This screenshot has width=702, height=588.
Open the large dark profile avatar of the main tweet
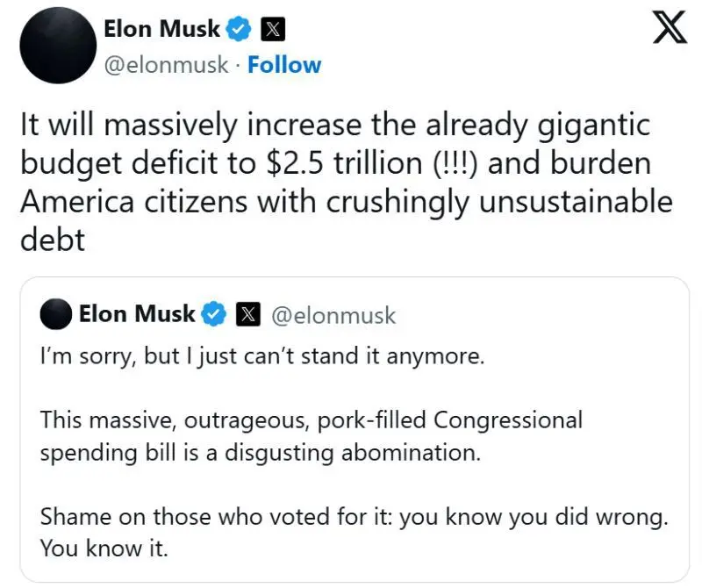point(58,46)
